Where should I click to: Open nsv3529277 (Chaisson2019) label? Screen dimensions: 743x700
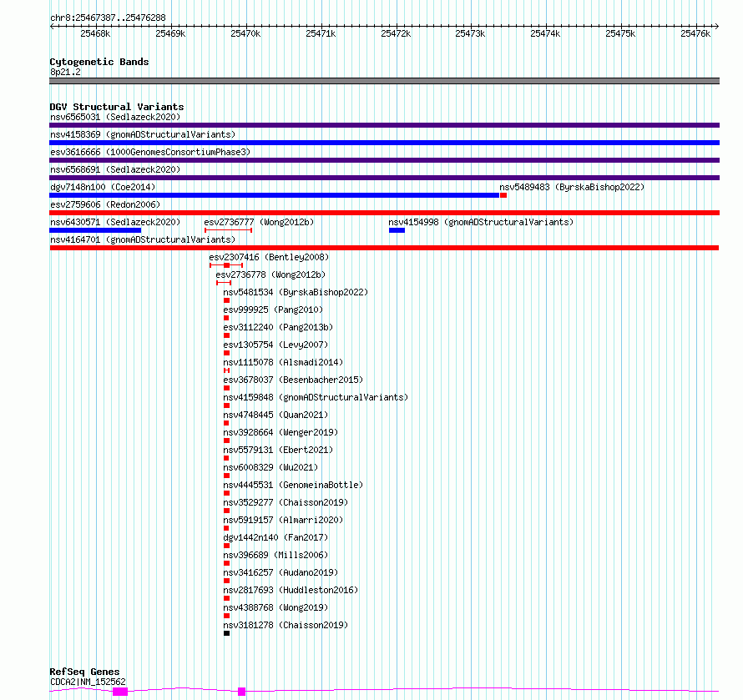[x=286, y=502]
